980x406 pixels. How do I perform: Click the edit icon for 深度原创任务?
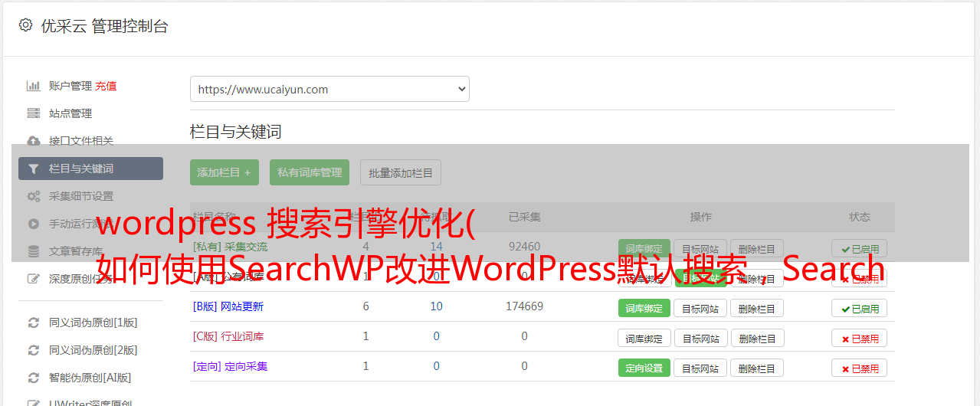[x=33, y=279]
